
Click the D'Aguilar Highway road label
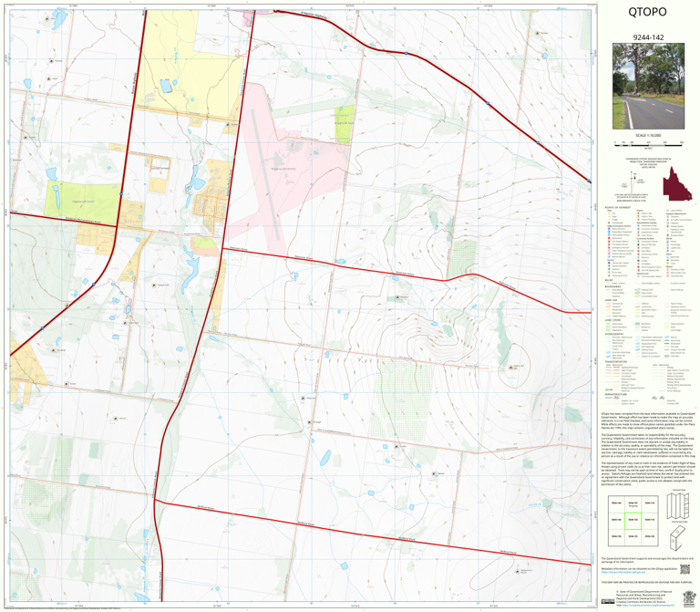pyautogui.click(x=314, y=17)
